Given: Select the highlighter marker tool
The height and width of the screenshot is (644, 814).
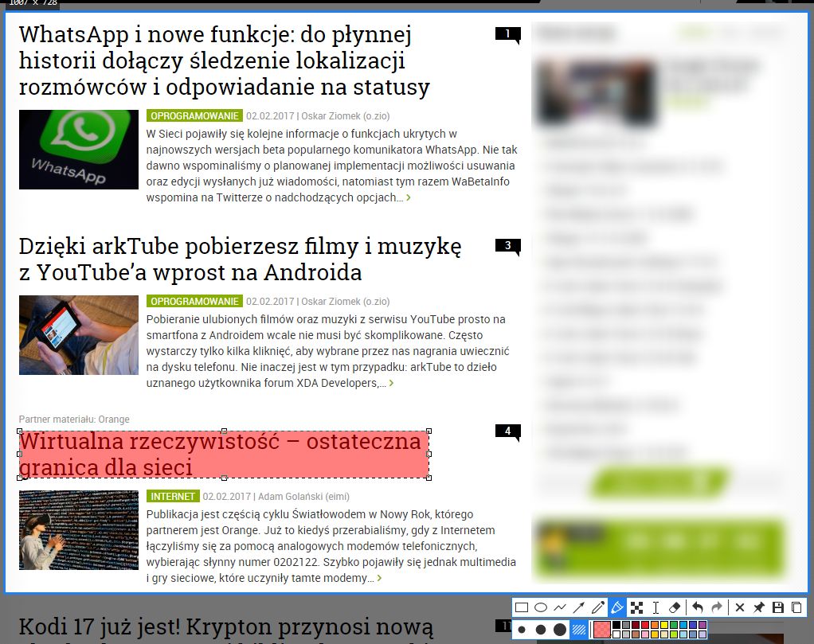Looking at the screenshot, I should (617, 607).
